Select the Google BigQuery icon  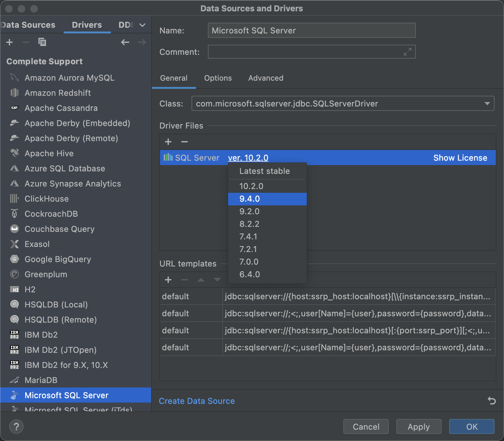point(14,259)
